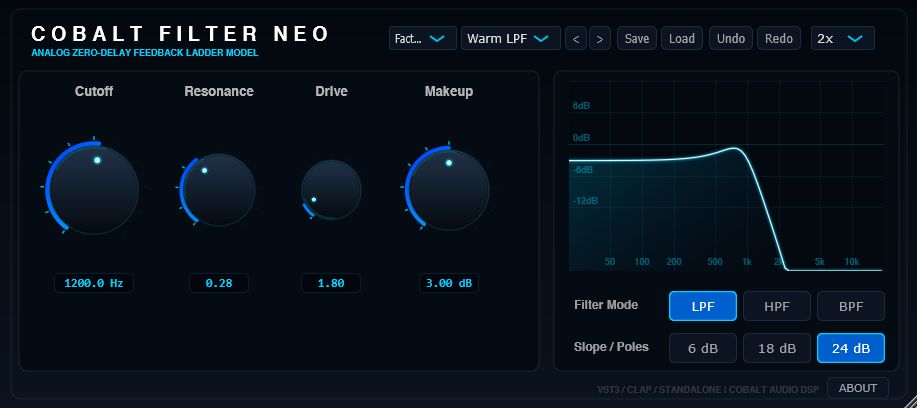Viewport: 917px width, 408px height.
Task: Click the Drive knob
Action: click(x=332, y=191)
